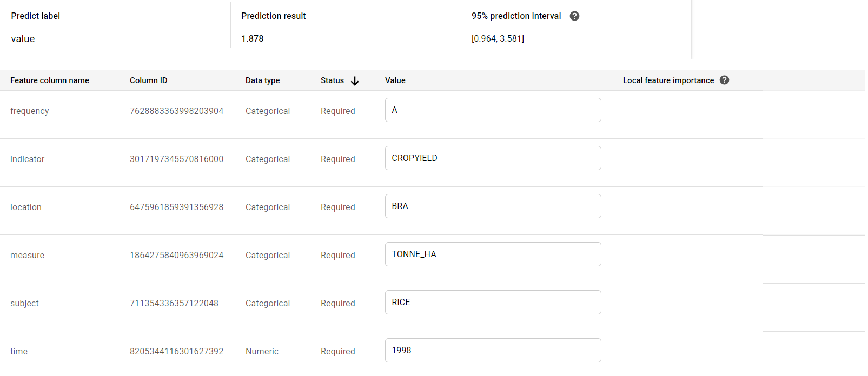Edit the indicator field containing CROPYIELD

(493, 158)
